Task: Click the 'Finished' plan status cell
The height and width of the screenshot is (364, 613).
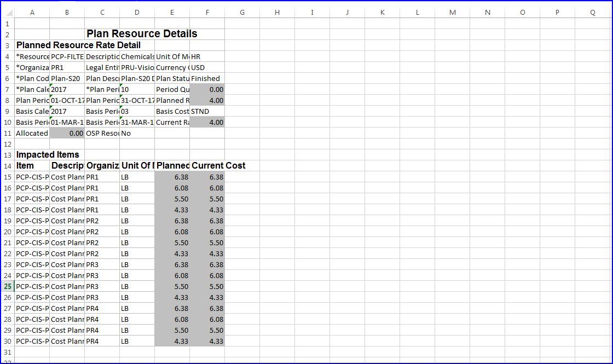Action: coord(207,78)
